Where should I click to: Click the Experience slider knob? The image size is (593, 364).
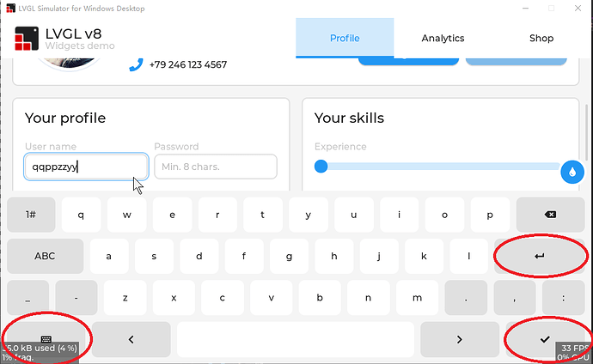[x=321, y=167]
